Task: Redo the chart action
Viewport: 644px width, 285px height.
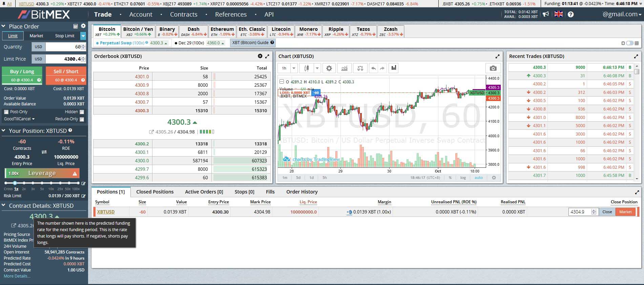Action: coord(382,68)
